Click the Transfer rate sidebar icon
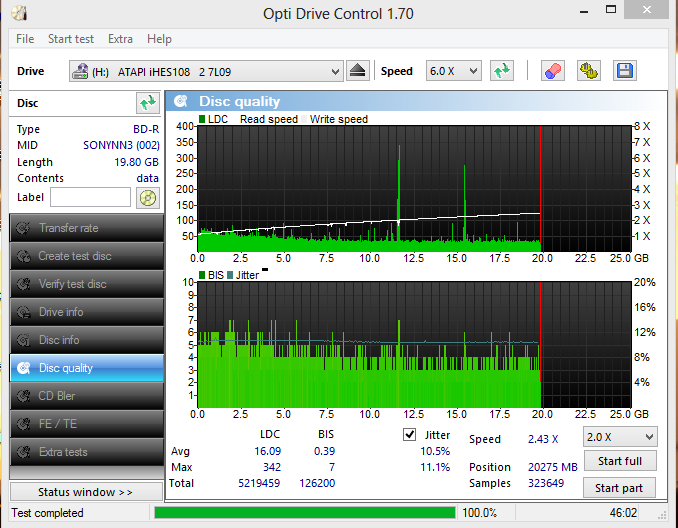 [23, 228]
